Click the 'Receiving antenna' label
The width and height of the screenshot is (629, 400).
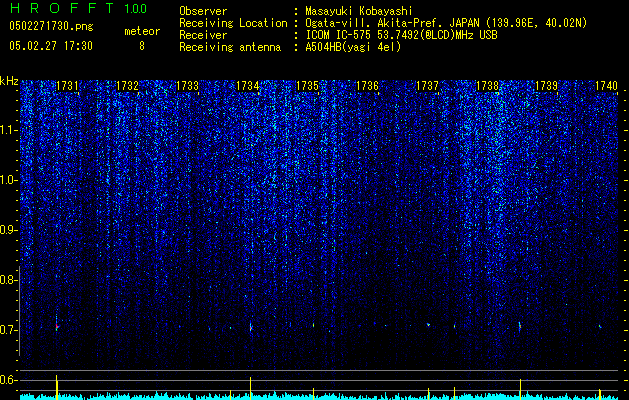click(230, 47)
